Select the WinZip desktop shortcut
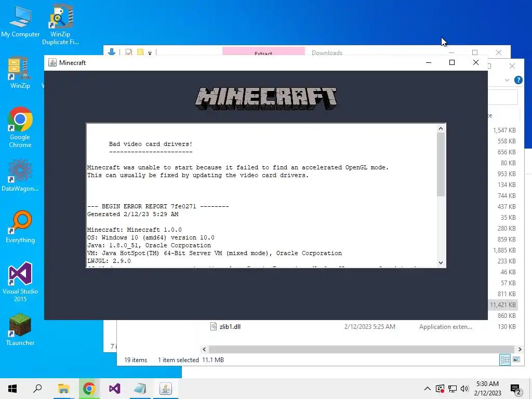The image size is (532, 399). [20, 72]
